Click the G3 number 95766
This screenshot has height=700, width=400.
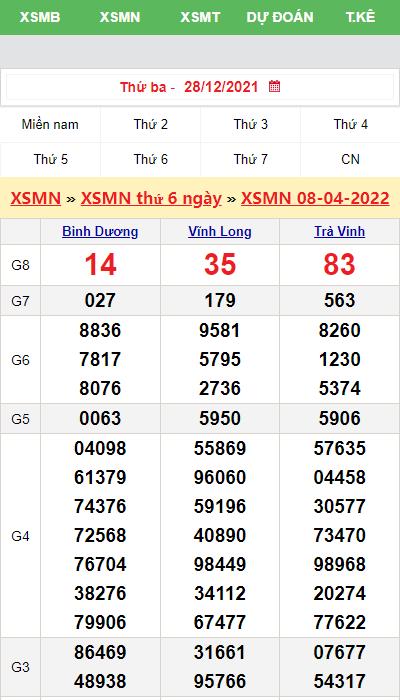(220, 681)
